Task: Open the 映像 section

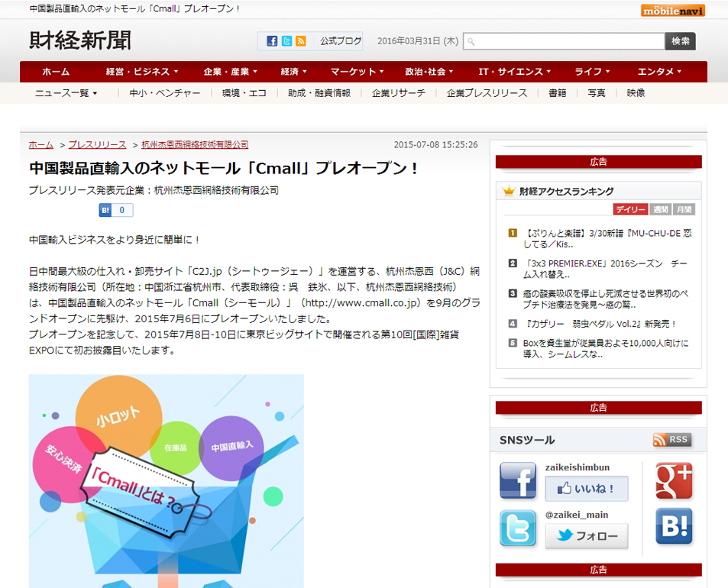Action: pyautogui.click(x=636, y=93)
